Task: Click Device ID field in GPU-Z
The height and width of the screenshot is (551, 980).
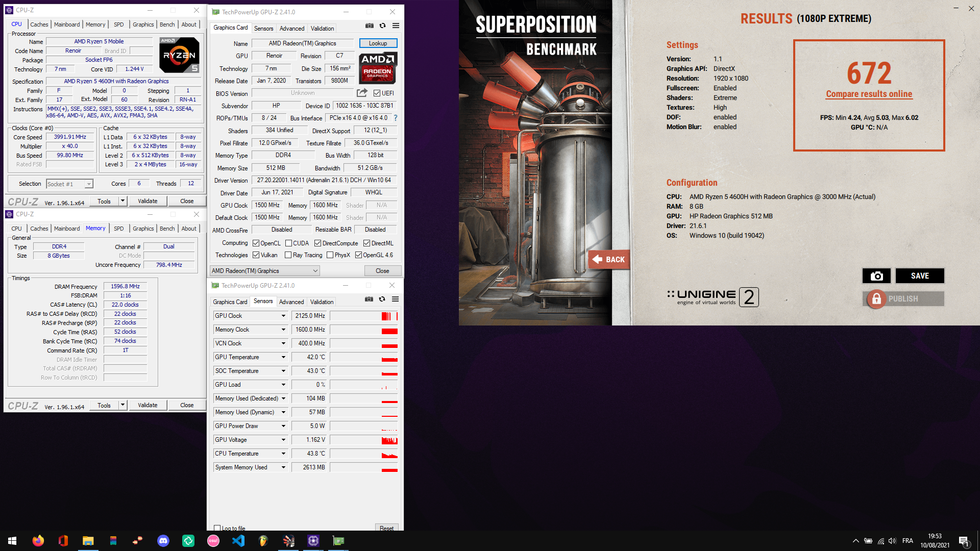Action: tap(364, 106)
